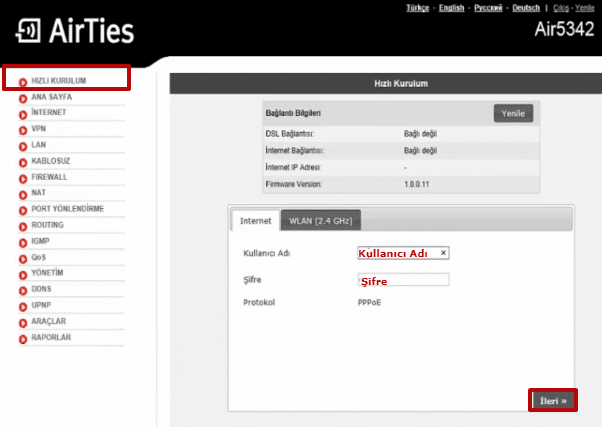The width and height of the screenshot is (602, 427).
Task: Open PORT YÖNLENDİRME settings
Action: [68, 209]
